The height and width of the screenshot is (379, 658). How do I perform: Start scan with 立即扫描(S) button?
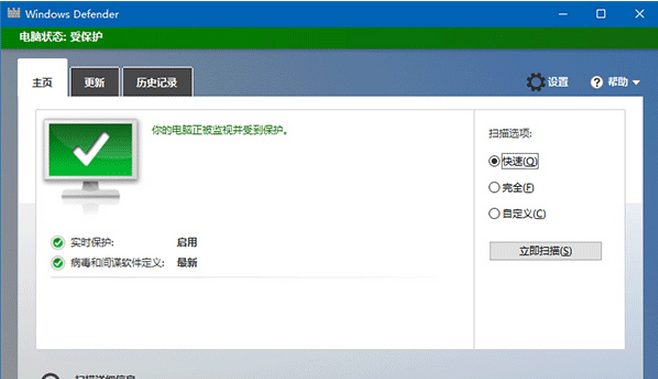[545, 251]
